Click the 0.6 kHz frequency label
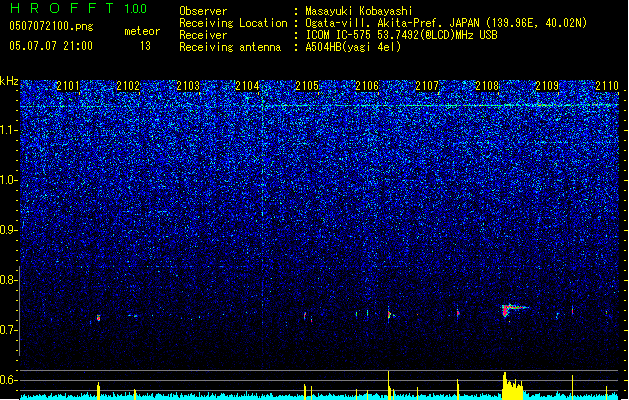 tap(9, 380)
